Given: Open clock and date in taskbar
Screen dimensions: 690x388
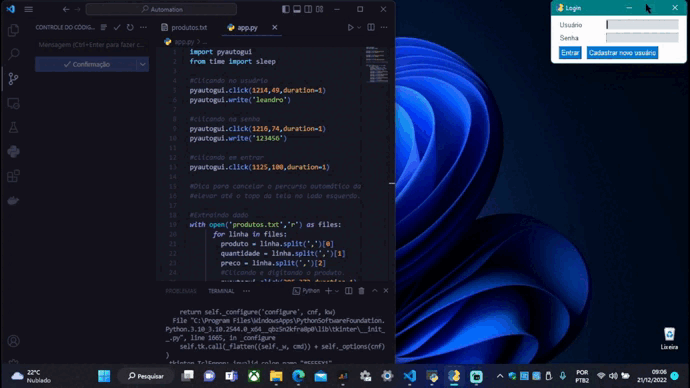Looking at the screenshot, I should coord(653,376).
